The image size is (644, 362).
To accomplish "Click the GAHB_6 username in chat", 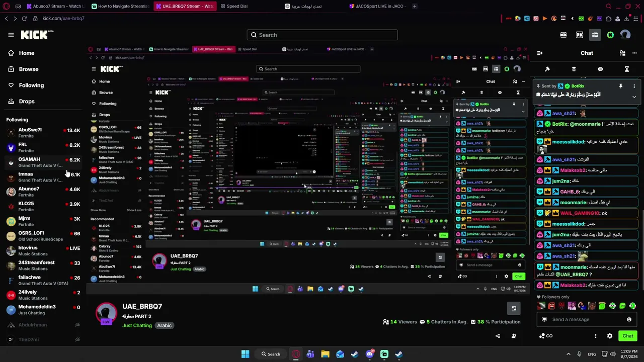I will click(570, 192).
